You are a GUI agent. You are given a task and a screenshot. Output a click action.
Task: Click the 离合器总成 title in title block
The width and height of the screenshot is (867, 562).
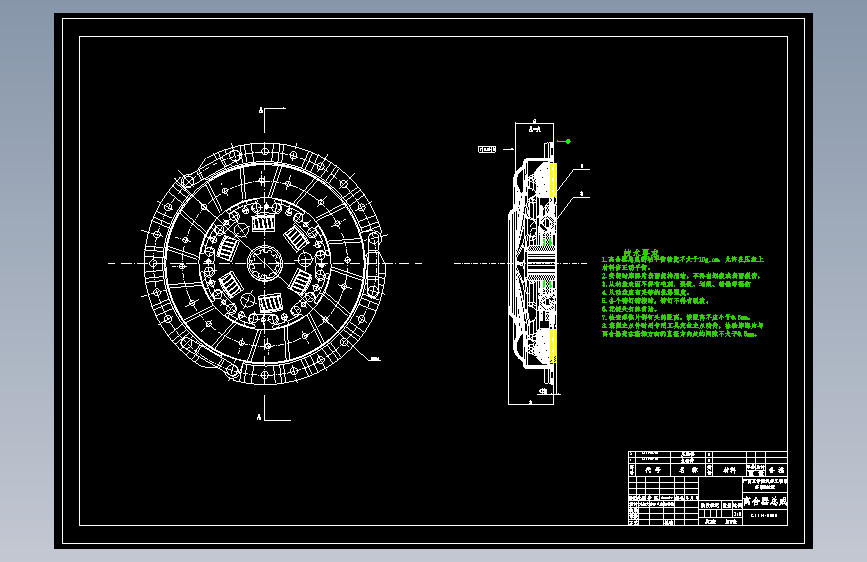[x=765, y=501]
